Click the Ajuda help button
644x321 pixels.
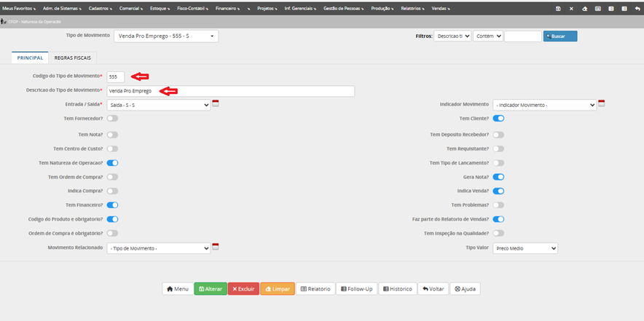pos(465,289)
